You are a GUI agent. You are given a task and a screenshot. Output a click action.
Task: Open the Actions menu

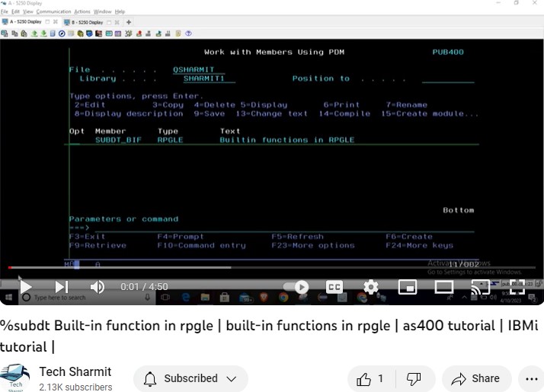coord(82,11)
